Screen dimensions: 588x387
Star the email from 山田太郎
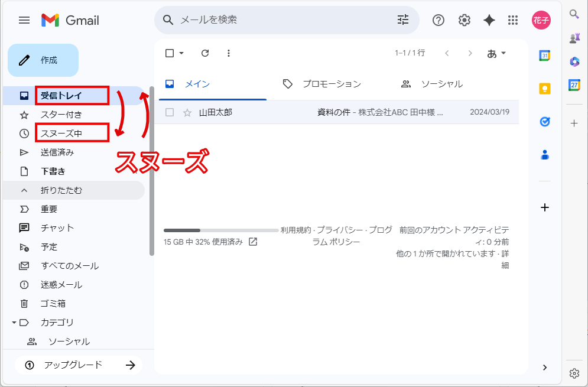point(187,112)
